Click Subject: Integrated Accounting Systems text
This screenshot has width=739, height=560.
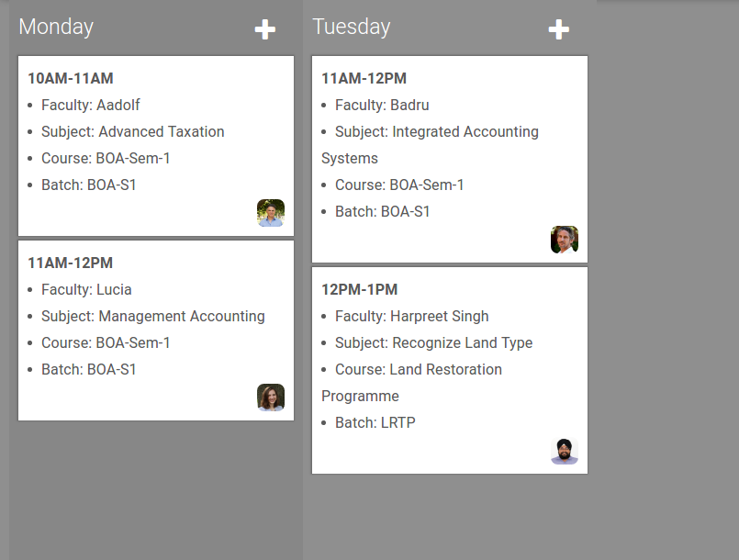pos(430,145)
